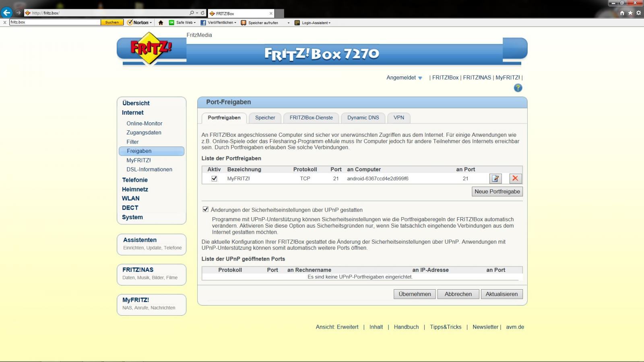Open the MyFRITZ! link in header

pyautogui.click(x=508, y=78)
